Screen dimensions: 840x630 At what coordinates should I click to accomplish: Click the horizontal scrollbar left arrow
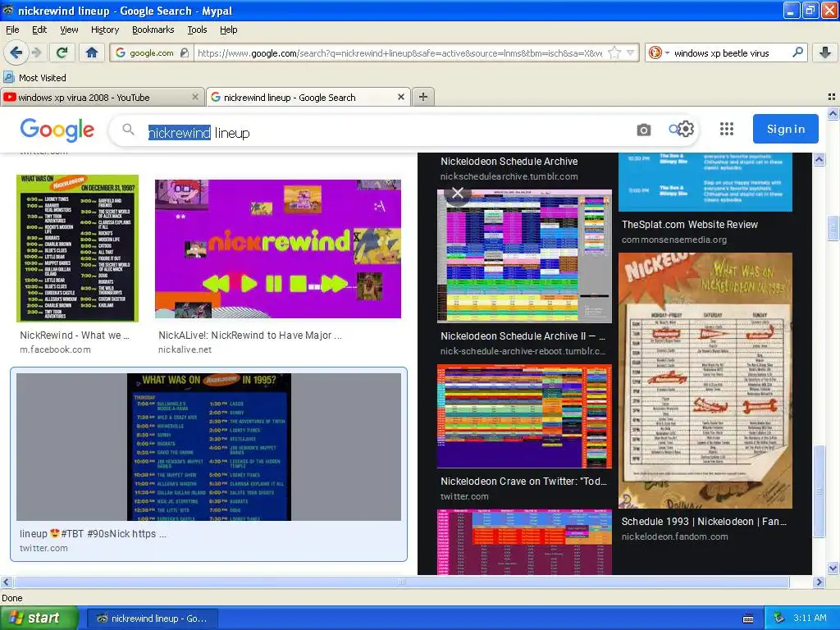coord(6,582)
